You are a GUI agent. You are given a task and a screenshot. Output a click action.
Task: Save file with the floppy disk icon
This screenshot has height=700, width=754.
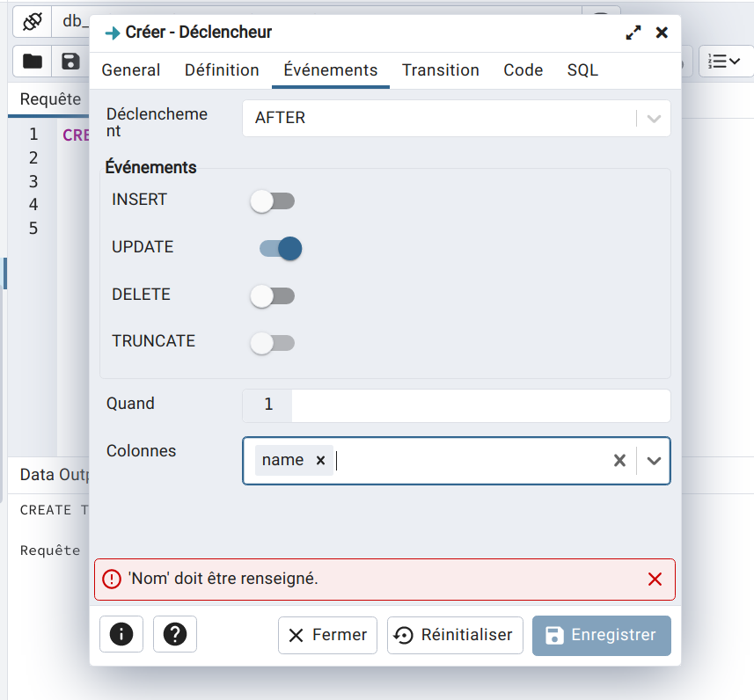(70, 62)
